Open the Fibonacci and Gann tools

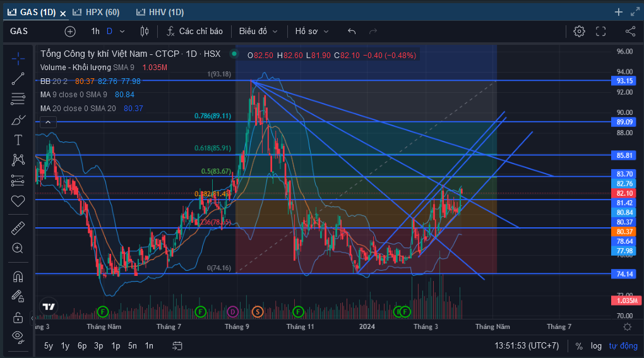click(18, 99)
